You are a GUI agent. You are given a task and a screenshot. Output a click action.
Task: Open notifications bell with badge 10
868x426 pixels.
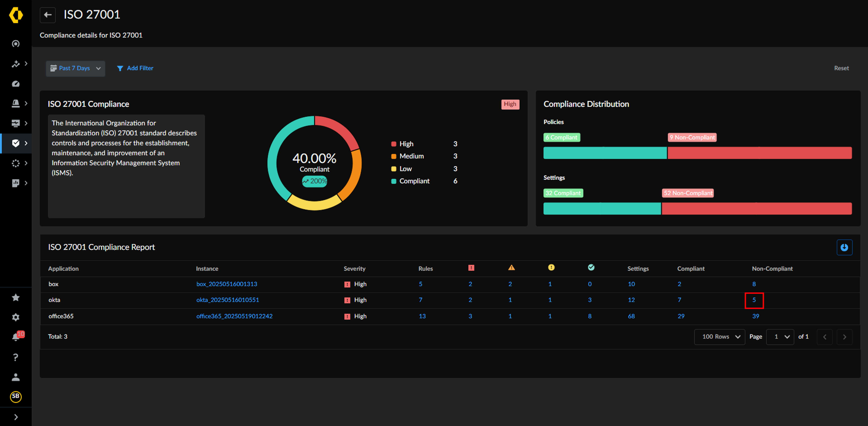click(x=16, y=336)
